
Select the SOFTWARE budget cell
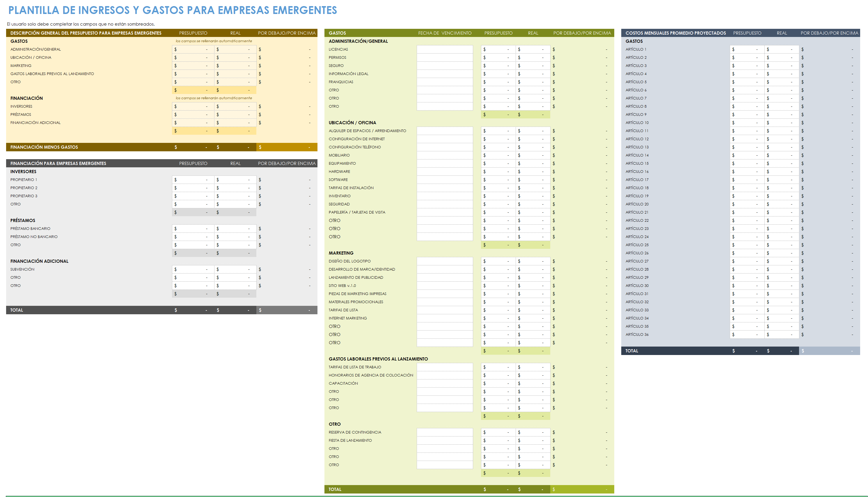(x=498, y=180)
